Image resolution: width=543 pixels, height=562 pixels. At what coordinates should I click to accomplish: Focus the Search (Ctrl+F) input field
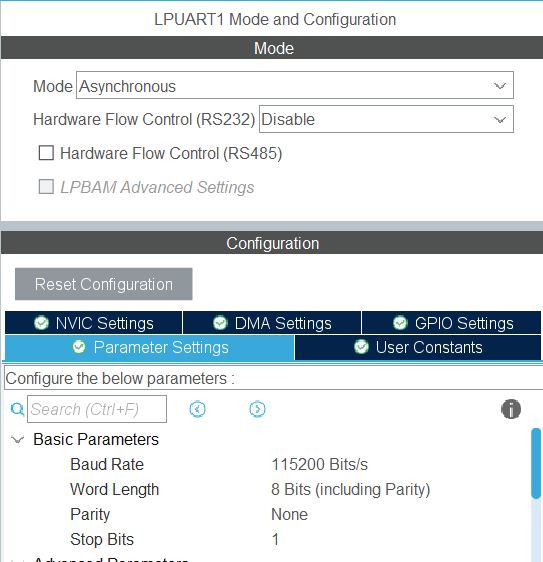(x=97, y=409)
